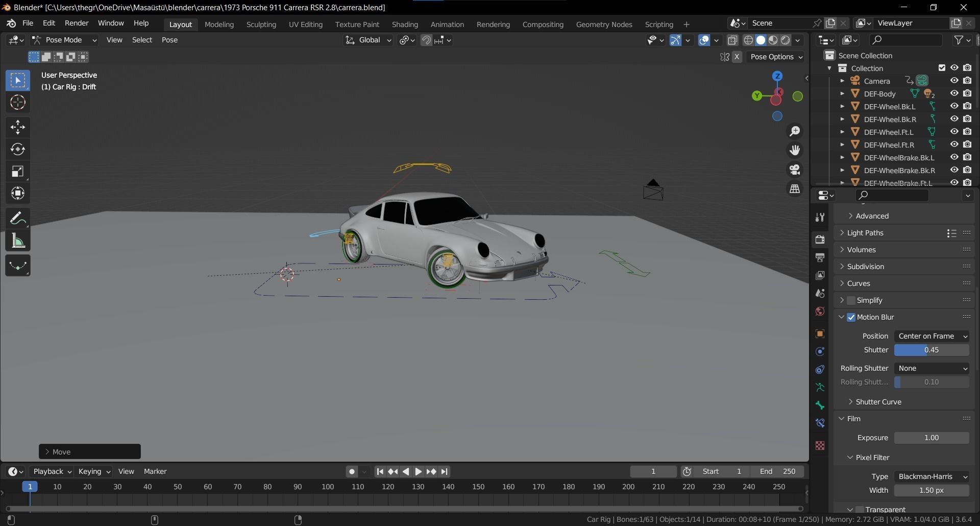
Task: Select the Rotate tool
Action: [18, 149]
